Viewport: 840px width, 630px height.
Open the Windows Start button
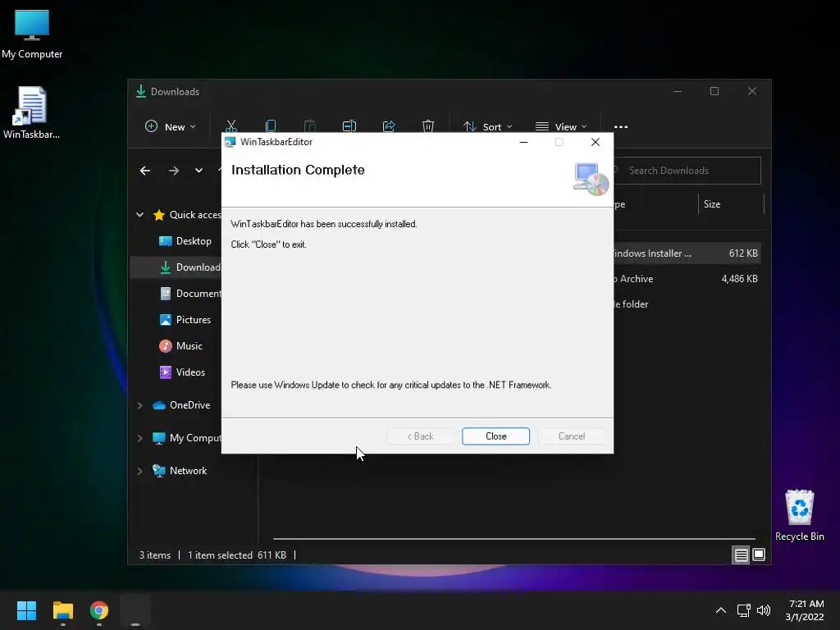26,610
